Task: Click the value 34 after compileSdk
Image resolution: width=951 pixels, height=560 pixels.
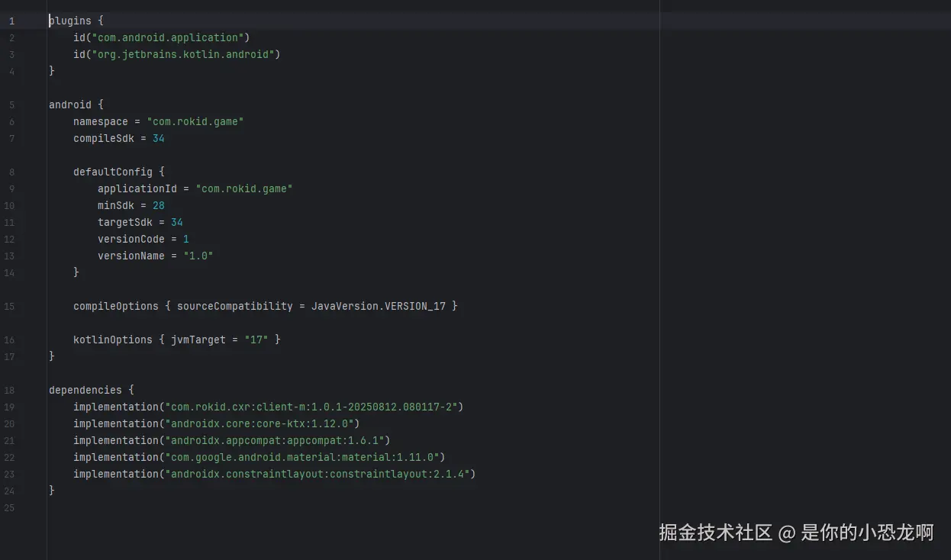Action: pos(159,138)
